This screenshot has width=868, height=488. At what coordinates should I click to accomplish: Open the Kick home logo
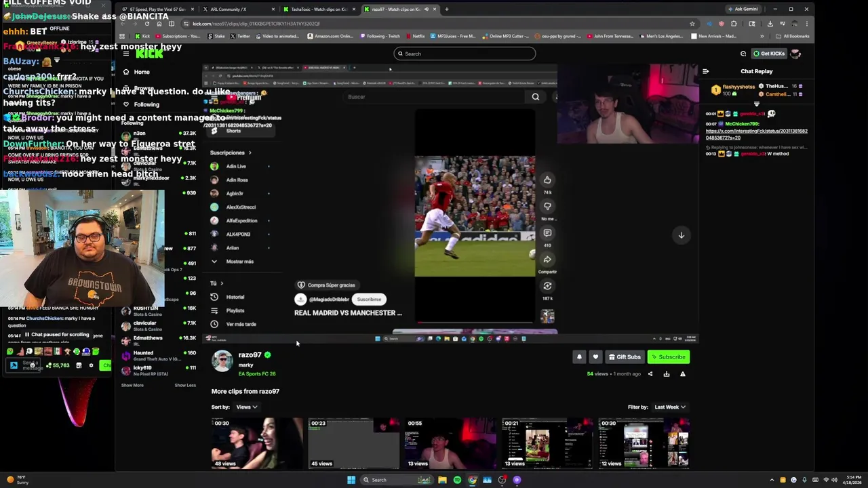(x=149, y=54)
